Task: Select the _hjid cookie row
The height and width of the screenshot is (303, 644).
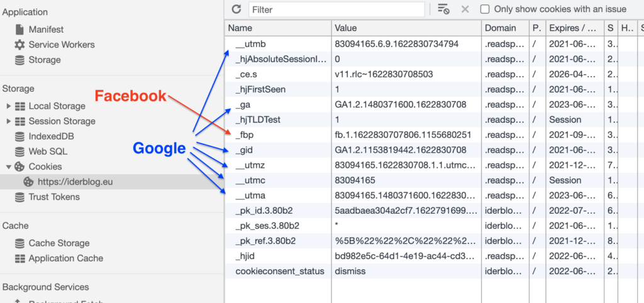Action: click(434, 256)
